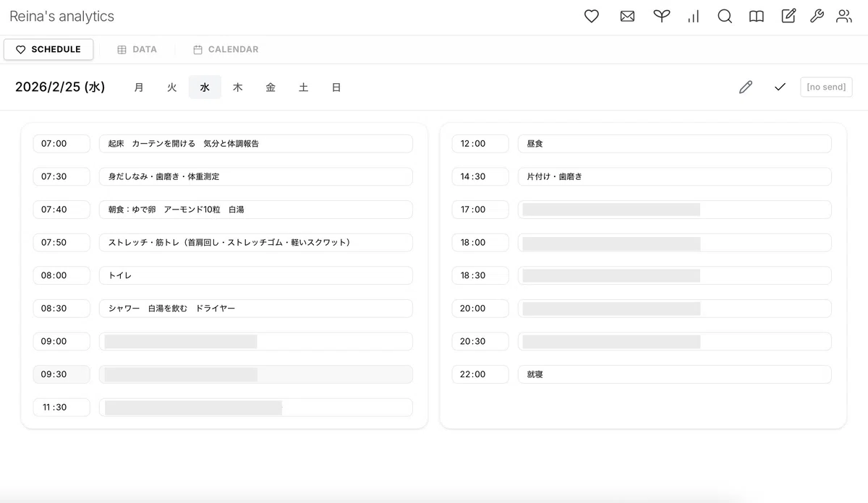Viewport: 868px width, 503px height.
Task: Open the mail envelope icon
Action: [627, 16]
